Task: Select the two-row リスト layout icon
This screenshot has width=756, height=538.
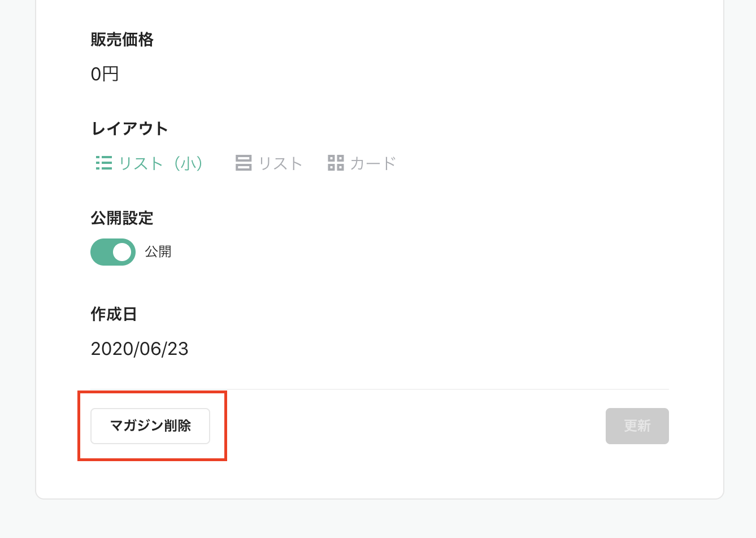Action: tap(244, 163)
